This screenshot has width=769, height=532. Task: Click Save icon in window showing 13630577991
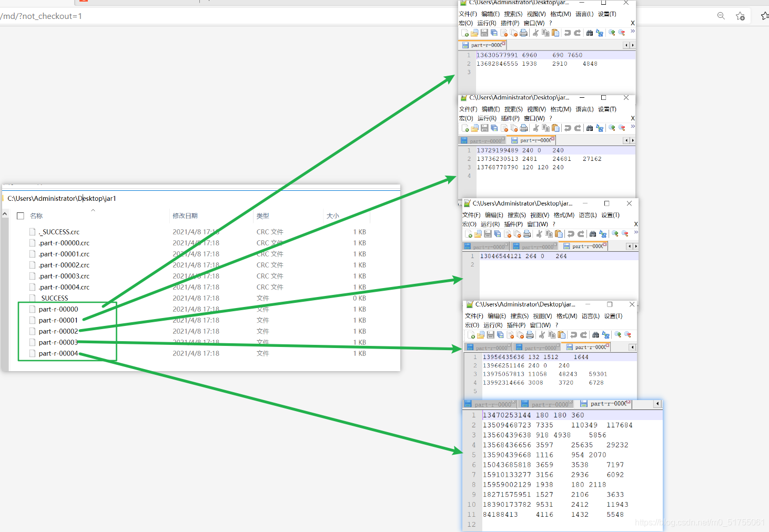[x=484, y=33]
